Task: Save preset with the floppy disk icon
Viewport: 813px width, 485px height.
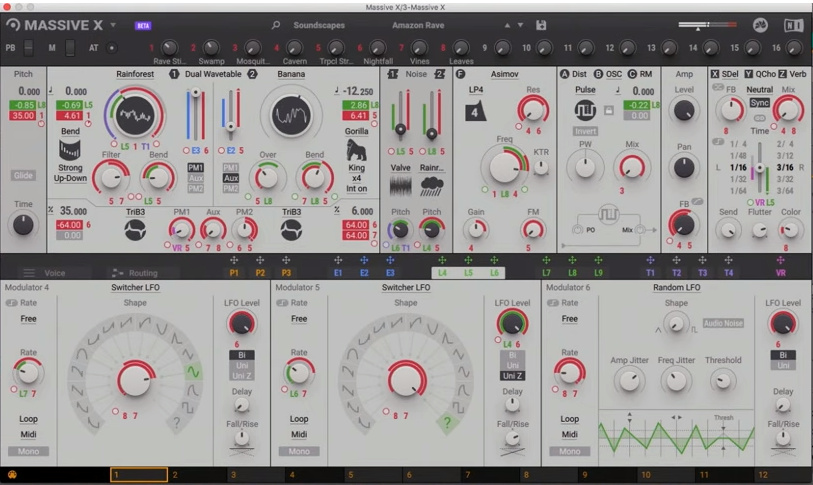Action: [541, 25]
